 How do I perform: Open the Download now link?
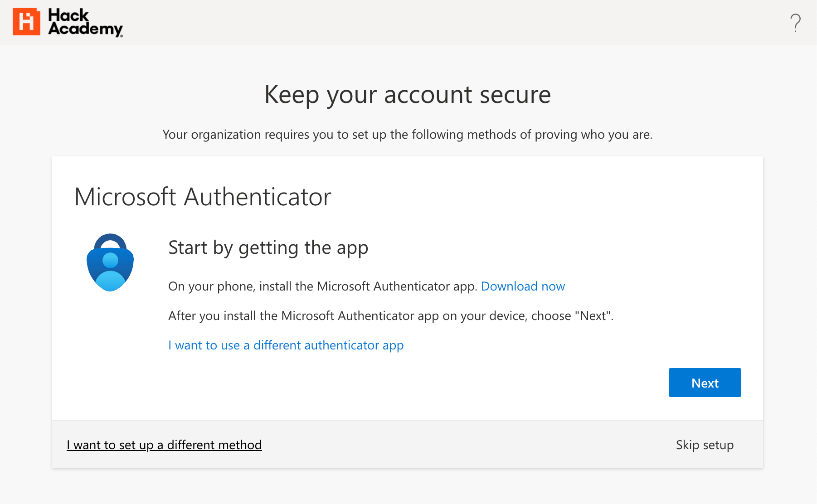click(x=523, y=286)
